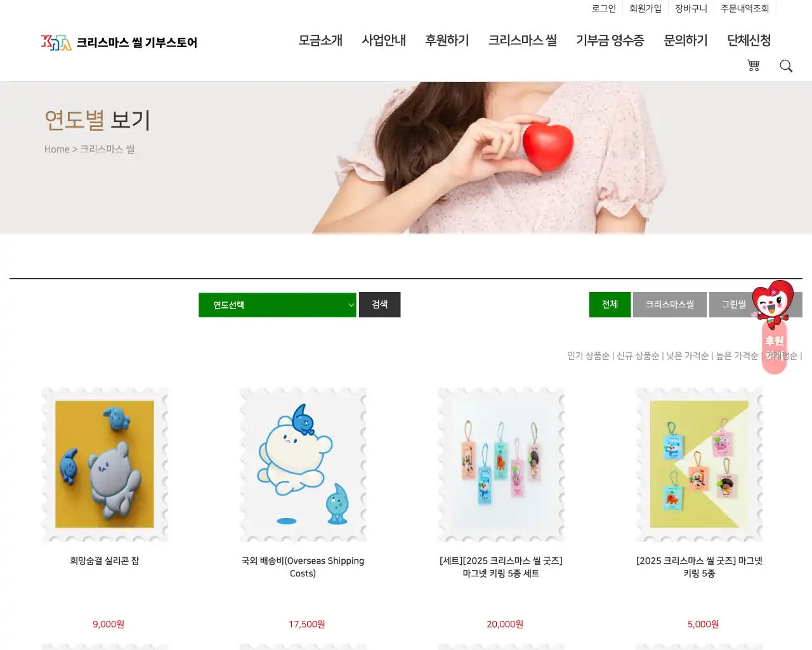Click the black 검색 button
The width and height of the screenshot is (812, 650).
(x=379, y=305)
